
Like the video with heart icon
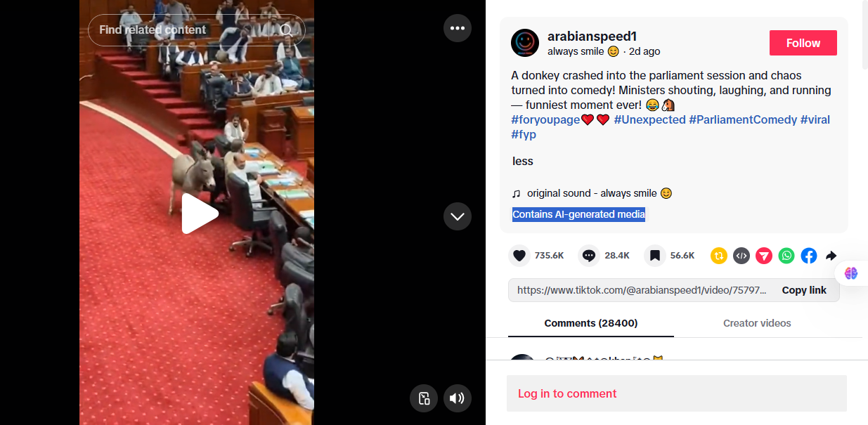[519, 256]
